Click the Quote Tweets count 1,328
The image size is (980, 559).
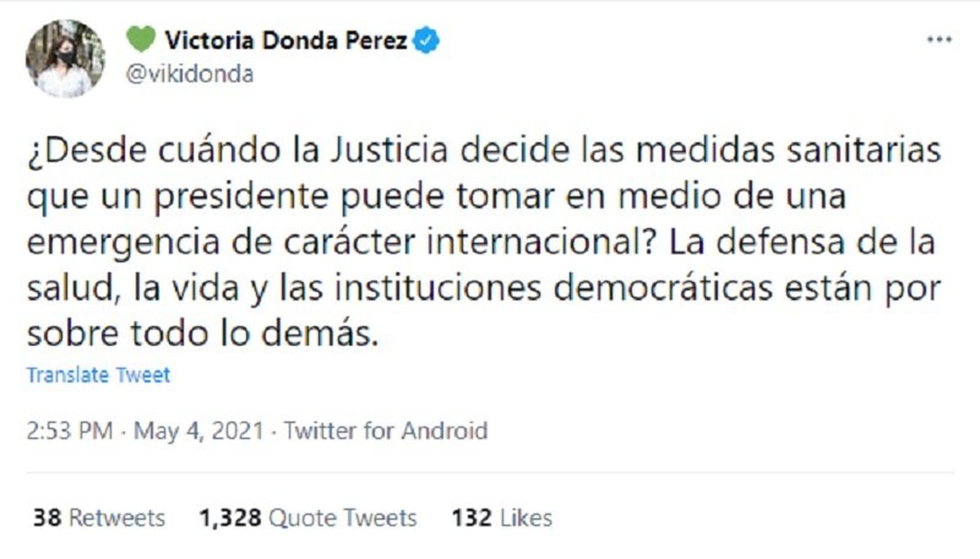[230, 518]
